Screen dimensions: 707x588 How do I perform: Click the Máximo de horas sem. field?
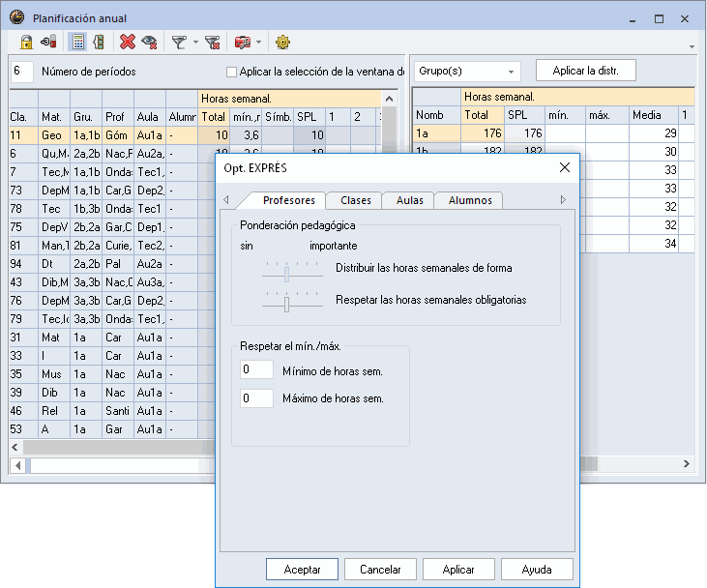pyautogui.click(x=256, y=398)
